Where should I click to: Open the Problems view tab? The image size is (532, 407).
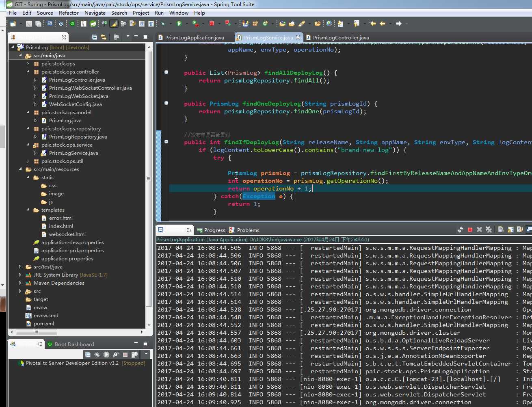pos(244,230)
